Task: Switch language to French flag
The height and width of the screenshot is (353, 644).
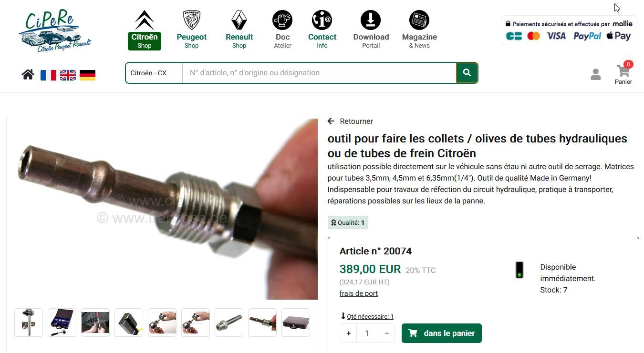Action: (x=48, y=75)
